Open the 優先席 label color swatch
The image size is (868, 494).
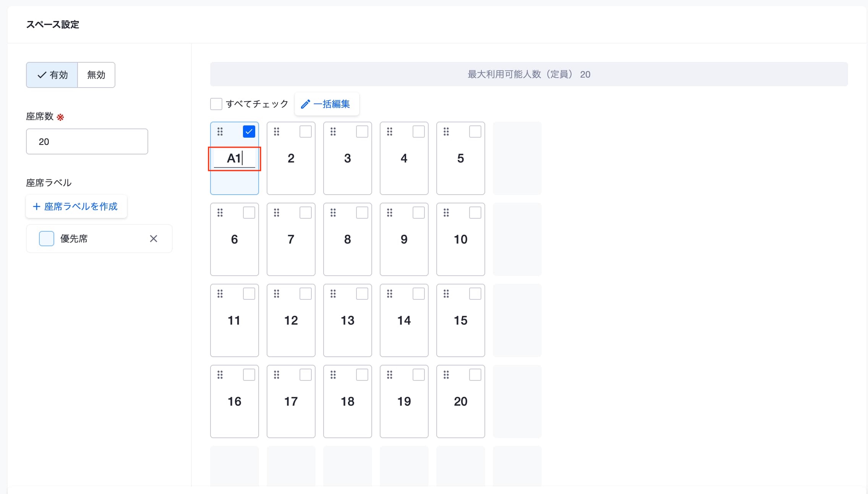click(x=47, y=239)
